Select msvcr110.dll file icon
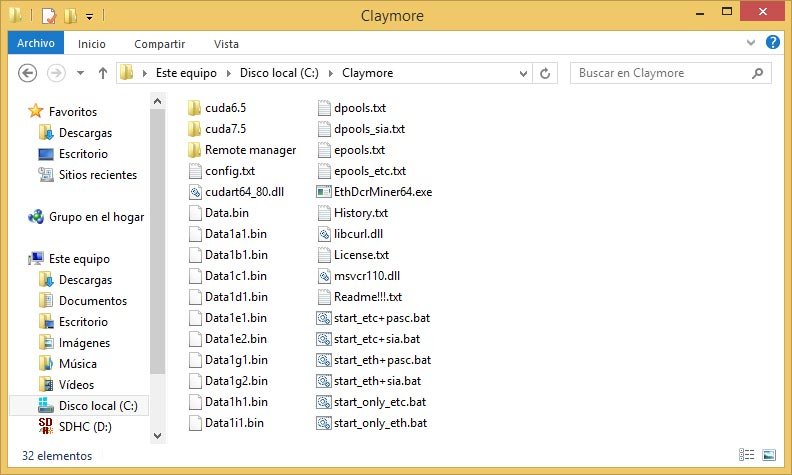 (x=324, y=276)
